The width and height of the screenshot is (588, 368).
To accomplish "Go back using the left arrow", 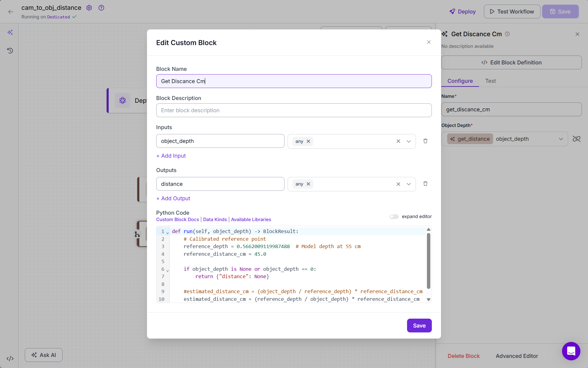I will click(11, 12).
